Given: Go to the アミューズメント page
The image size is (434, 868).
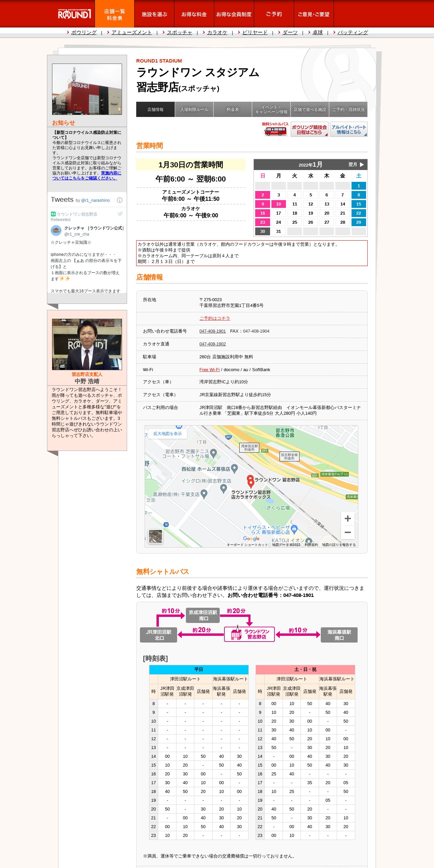Looking at the screenshot, I should tap(131, 32).
